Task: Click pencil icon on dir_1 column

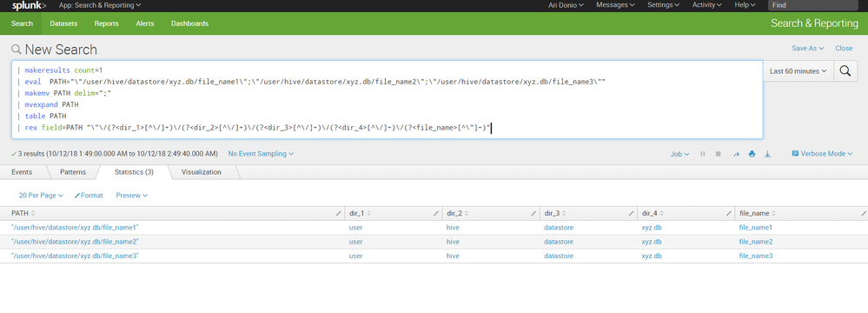Action: pyautogui.click(x=436, y=213)
